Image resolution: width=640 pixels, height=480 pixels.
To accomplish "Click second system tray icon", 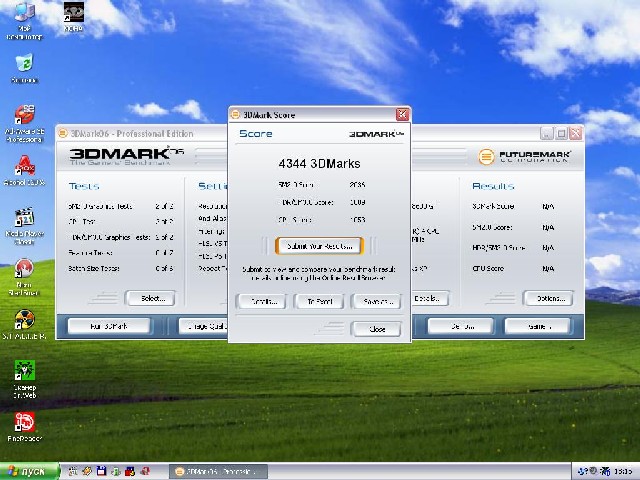I will 594,471.
